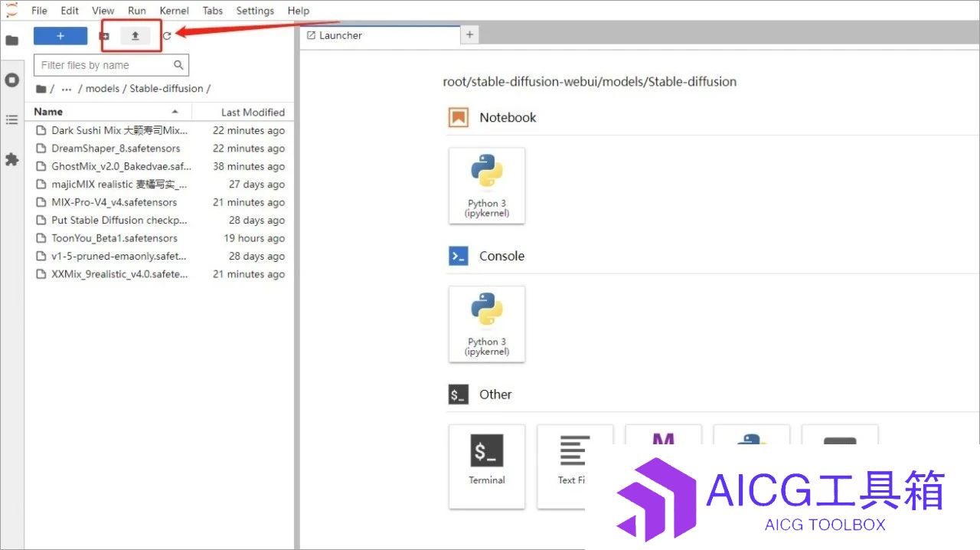
Task: Select XXMix_9realistic_v4.0 file
Action: tap(160, 274)
